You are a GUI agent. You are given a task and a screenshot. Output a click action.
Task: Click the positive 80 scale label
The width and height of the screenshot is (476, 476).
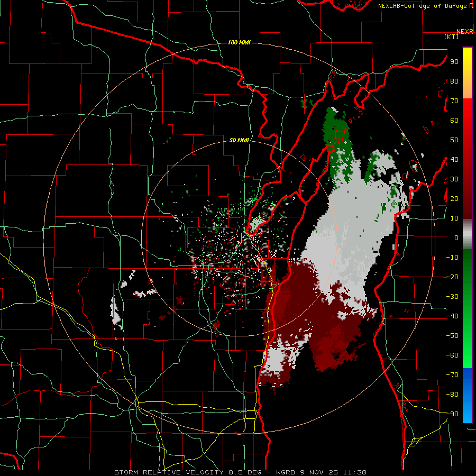[x=454, y=81]
